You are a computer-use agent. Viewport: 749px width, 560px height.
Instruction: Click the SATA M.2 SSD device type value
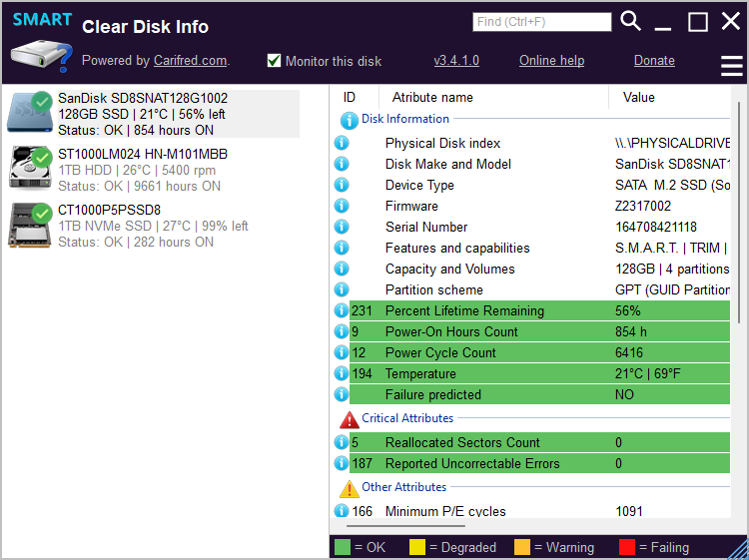672,185
